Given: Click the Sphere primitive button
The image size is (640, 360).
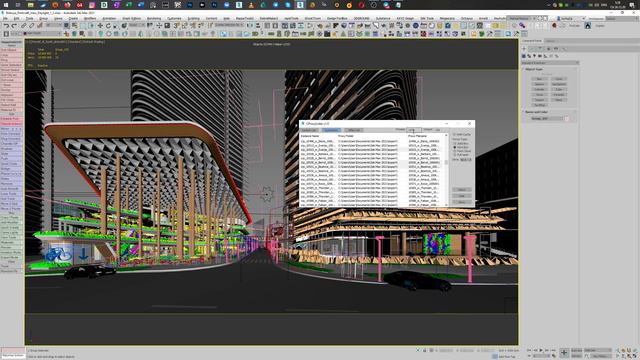Looking at the screenshot, I should pyautogui.click(x=540, y=84).
